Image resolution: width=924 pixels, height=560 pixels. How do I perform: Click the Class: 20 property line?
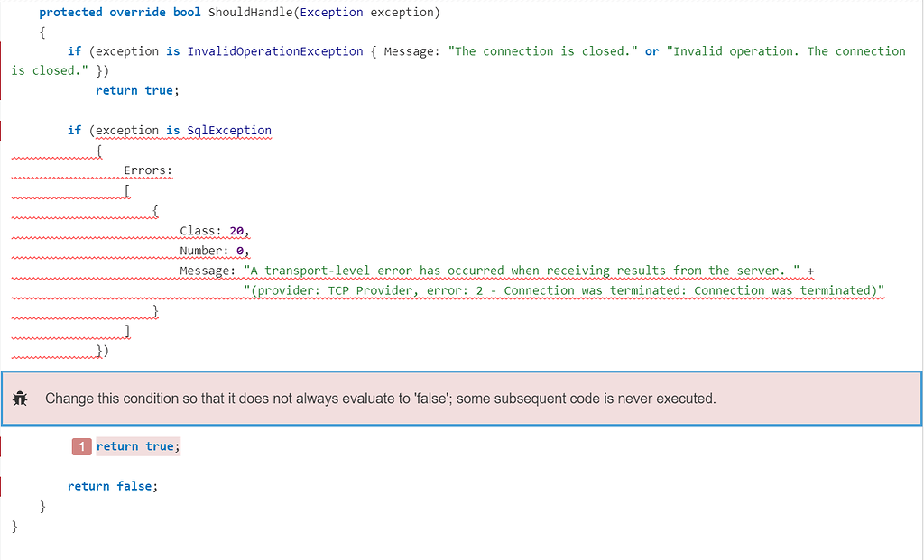[212, 230]
